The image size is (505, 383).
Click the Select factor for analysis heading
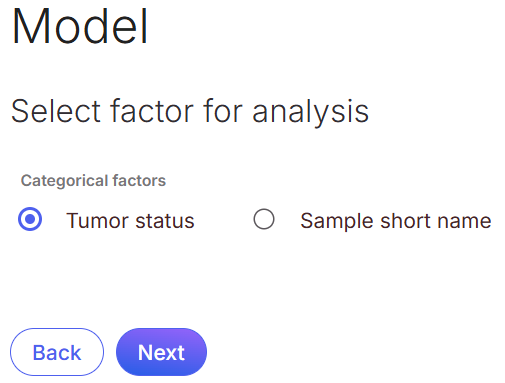(190, 111)
